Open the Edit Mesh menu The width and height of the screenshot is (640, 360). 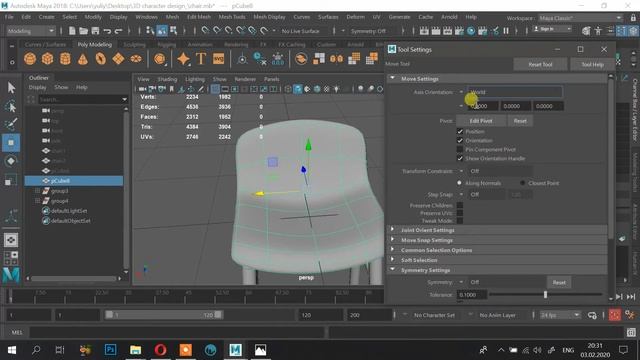pyautogui.click(x=199, y=17)
